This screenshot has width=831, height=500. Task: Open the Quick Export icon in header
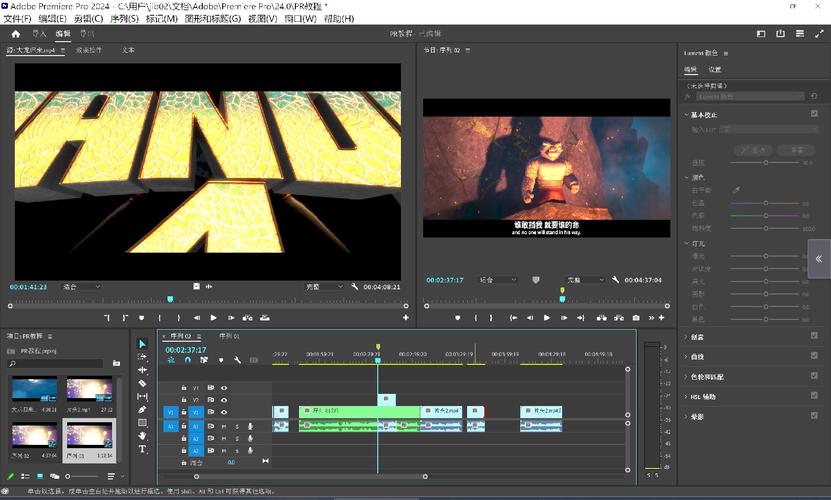[x=780, y=33]
